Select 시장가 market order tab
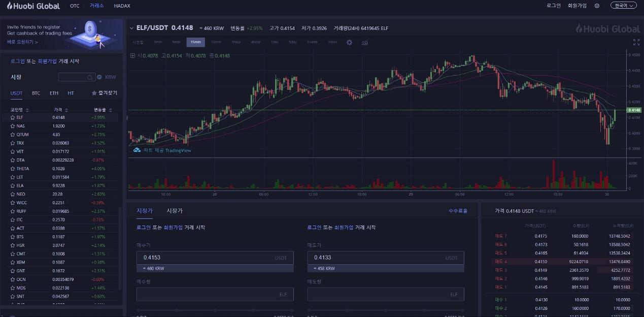The width and height of the screenshot is (644, 317). click(175, 211)
